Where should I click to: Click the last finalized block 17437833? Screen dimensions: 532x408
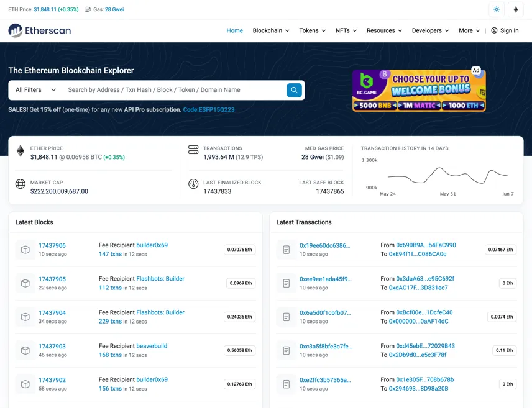217,191
